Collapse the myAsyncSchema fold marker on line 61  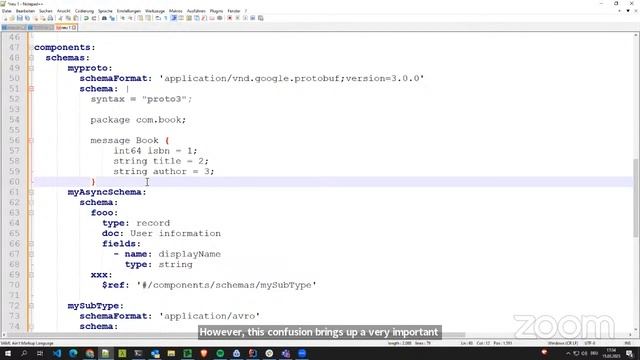31,192
